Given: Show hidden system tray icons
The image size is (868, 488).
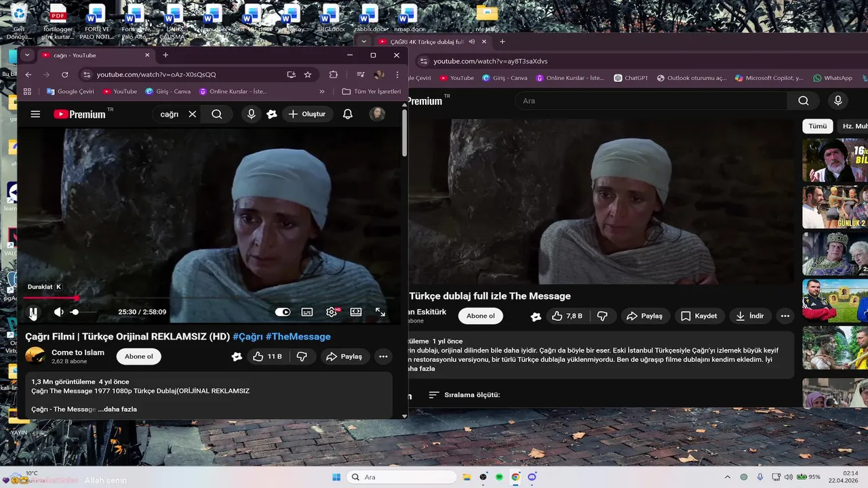Looking at the screenshot, I should coord(728,477).
